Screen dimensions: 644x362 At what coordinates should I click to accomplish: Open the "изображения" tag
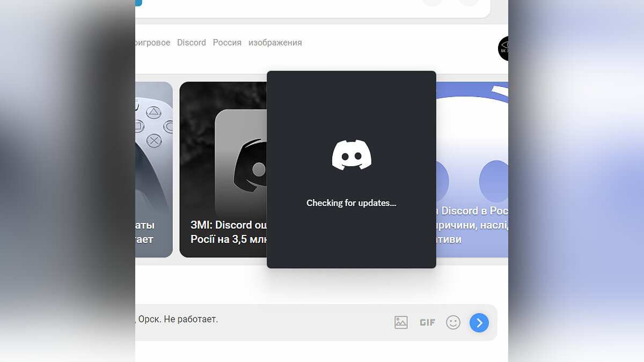(275, 42)
